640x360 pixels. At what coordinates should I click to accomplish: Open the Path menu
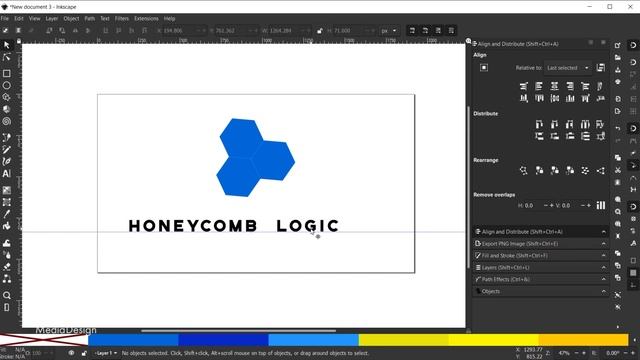[x=89, y=18]
